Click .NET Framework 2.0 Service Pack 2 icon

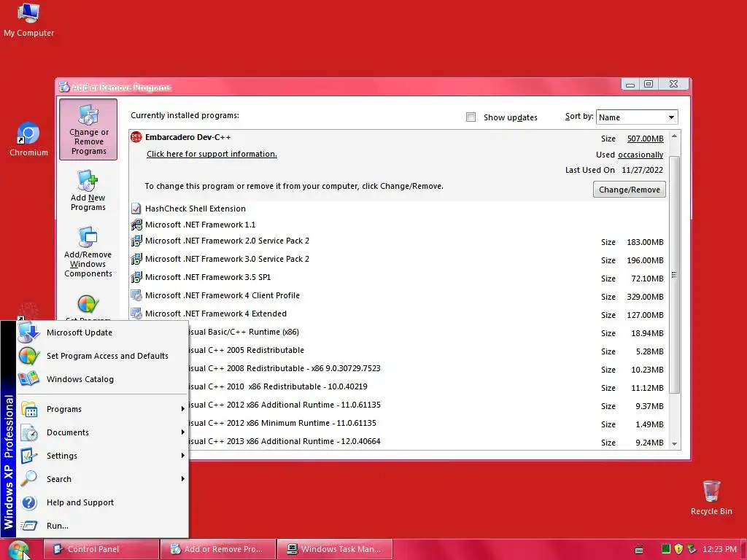tap(136, 241)
